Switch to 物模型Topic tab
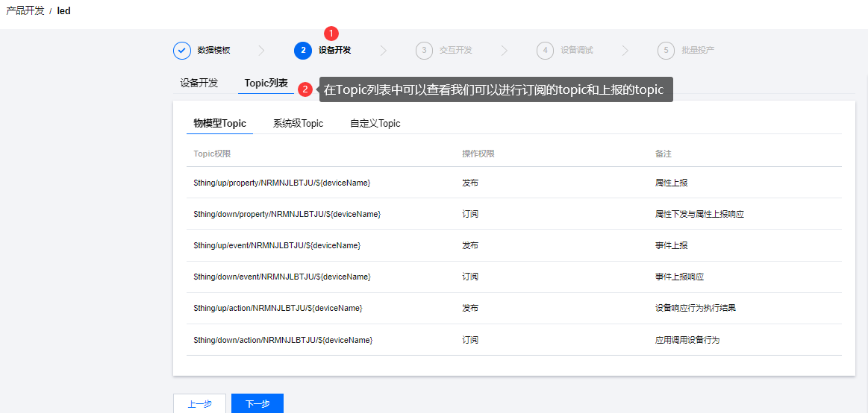The height and width of the screenshot is (413, 868). pos(219,123)
